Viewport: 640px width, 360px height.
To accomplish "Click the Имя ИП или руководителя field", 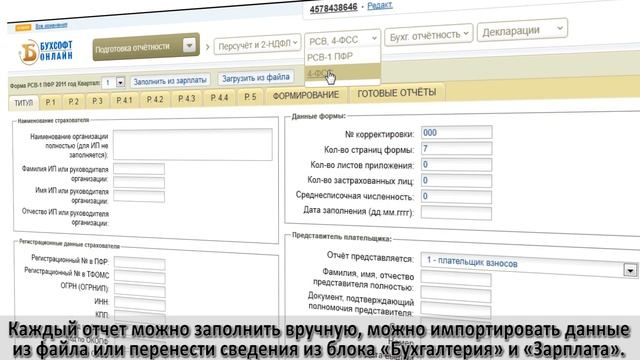I will pos(139,183).
